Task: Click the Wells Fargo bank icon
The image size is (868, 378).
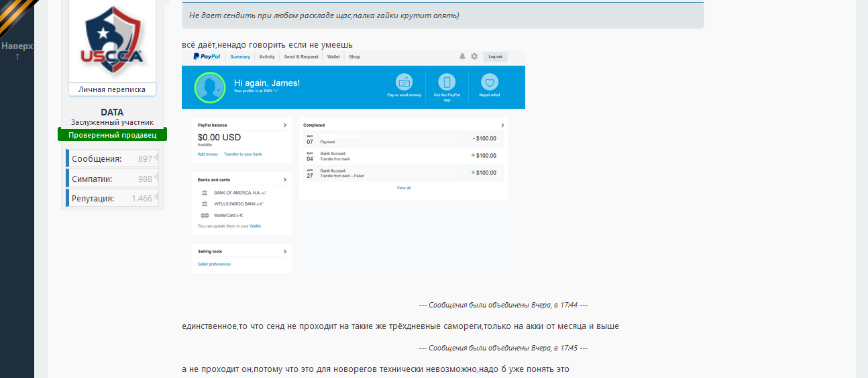Action: click(x=205, y=203)
